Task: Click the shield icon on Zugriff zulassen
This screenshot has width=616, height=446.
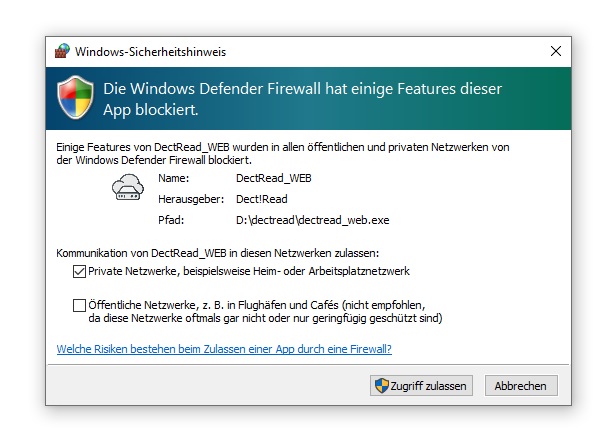Action: [380, 386]
